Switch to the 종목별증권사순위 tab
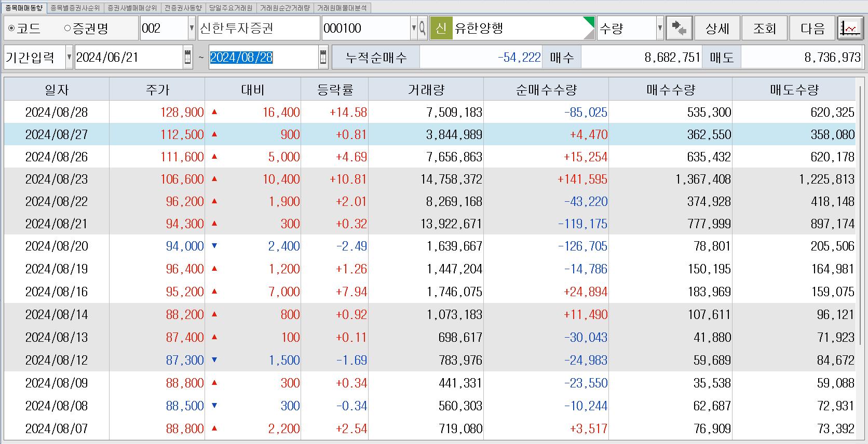Screen dimensions: 868x444 pyautogui.click(x=75, y=8)
